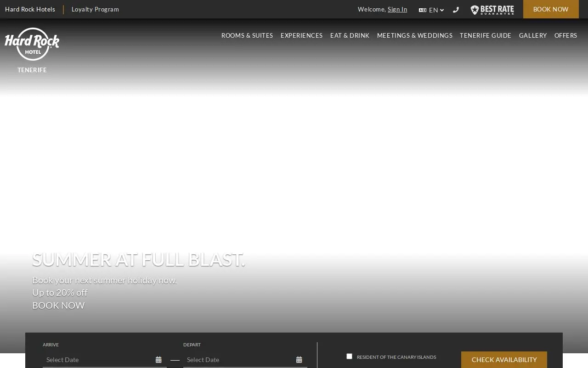The width and height of the screenshot is (588, 368).
Task: Click BOOK NOW text in summer banner
Action: (58, 305)
